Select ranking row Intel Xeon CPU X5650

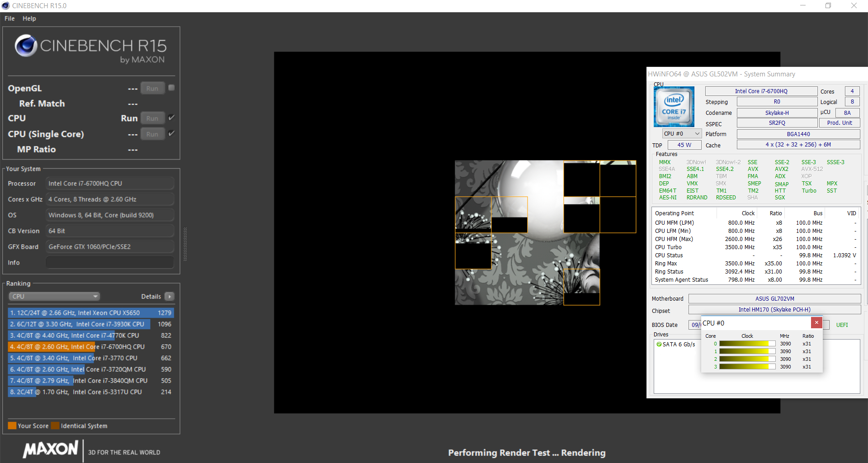[91, 313]
